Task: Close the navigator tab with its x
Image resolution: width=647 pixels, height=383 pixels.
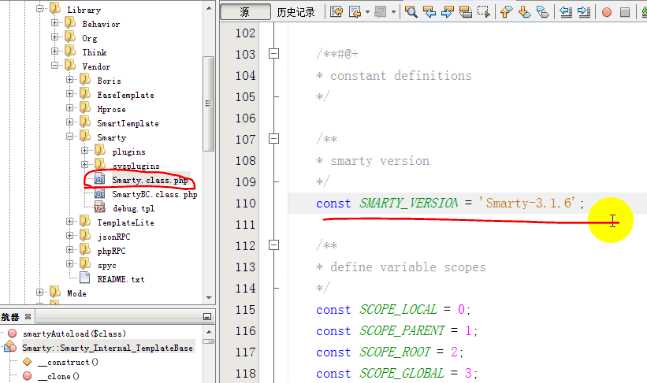Action: tap(28, 317)
